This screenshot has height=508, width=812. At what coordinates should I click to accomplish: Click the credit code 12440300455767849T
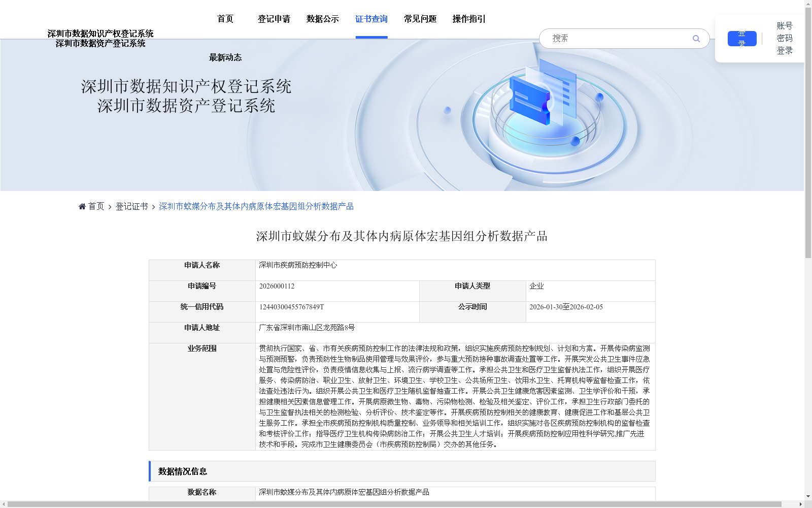(x=291, y=307)
